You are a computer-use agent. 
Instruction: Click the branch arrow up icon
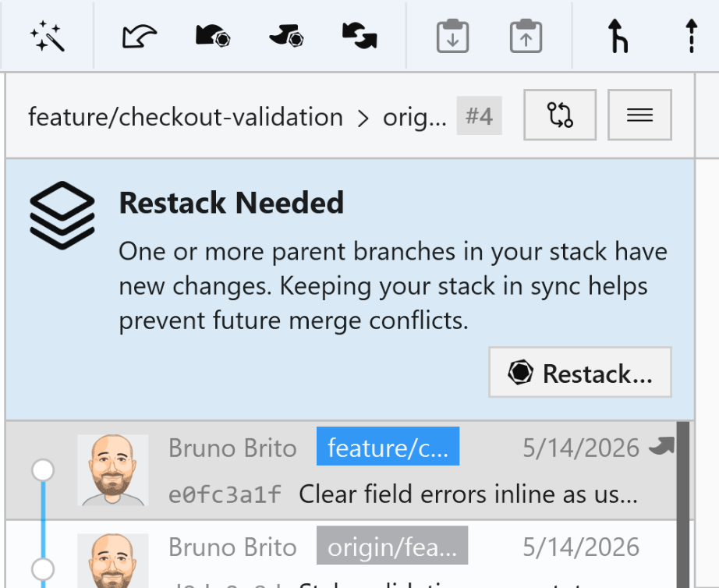618,36
